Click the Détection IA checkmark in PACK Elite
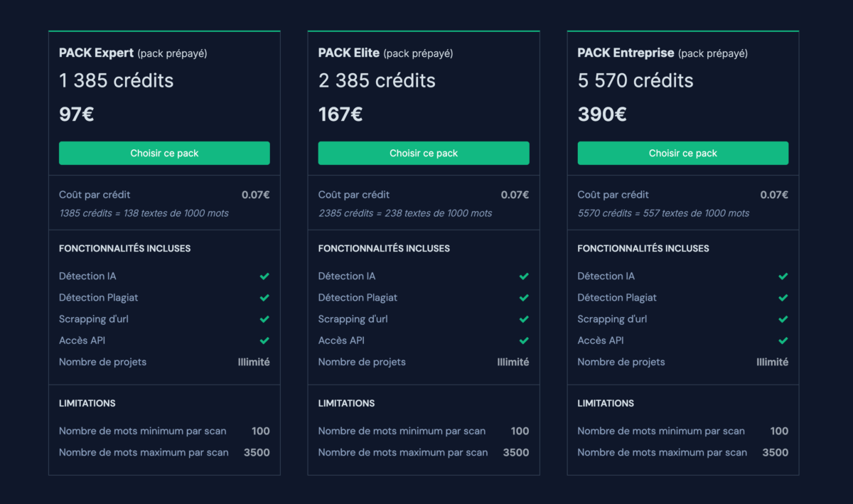853x504 pixels. click(x=523, y=276)
